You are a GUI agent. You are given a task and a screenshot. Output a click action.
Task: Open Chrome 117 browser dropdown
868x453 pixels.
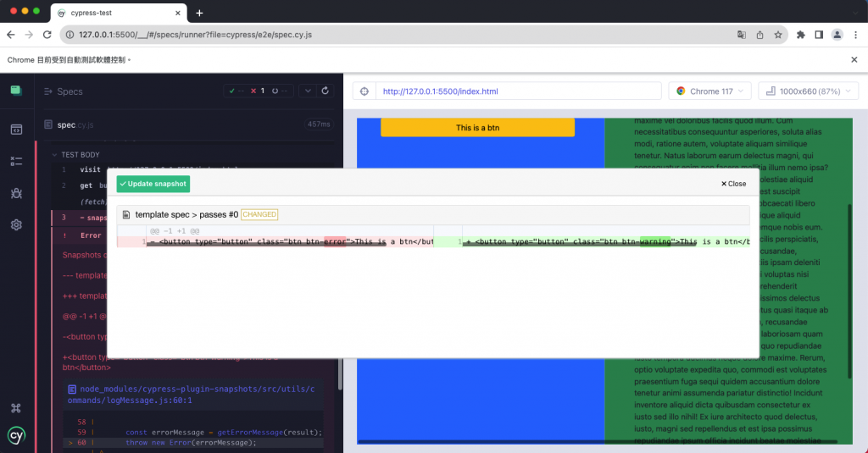point(709,91)
